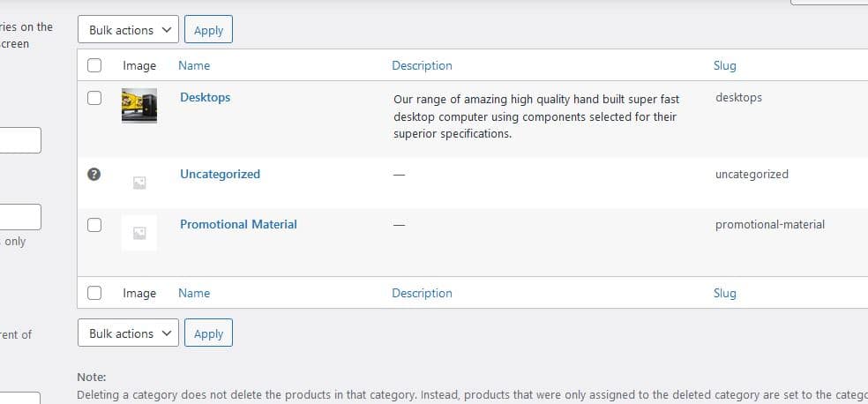Tick the Desktops row checkbox
Viewport: 868px width, 404px height.
[94, 98]
